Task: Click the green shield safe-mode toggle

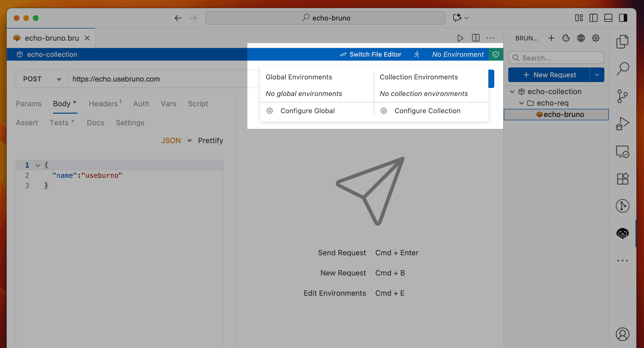Action: (496, 54)
